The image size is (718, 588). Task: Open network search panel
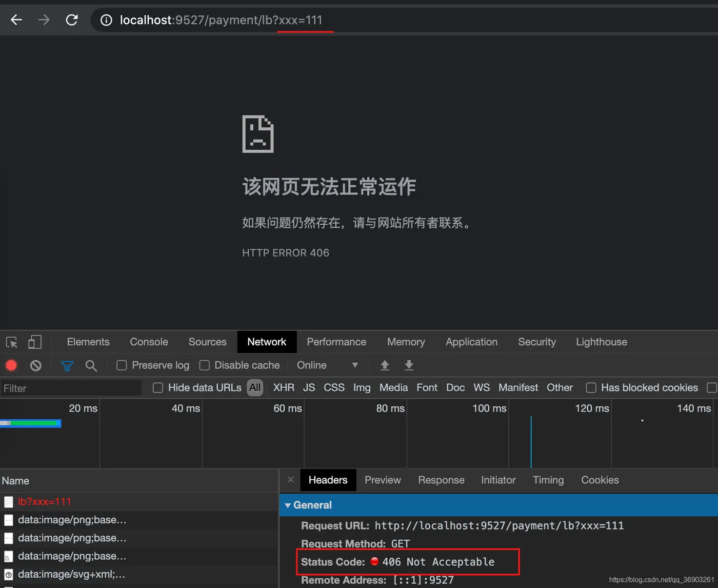pos(91,365)
